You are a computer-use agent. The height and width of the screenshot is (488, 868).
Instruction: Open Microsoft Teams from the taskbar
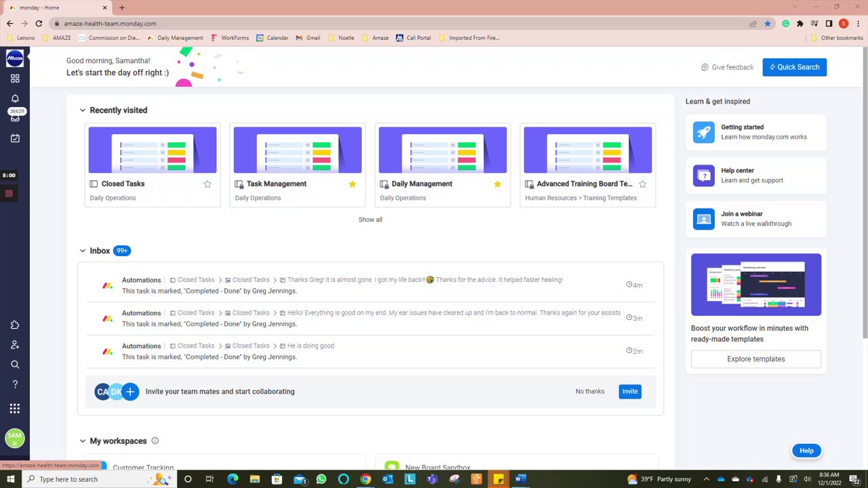[432, 479]
